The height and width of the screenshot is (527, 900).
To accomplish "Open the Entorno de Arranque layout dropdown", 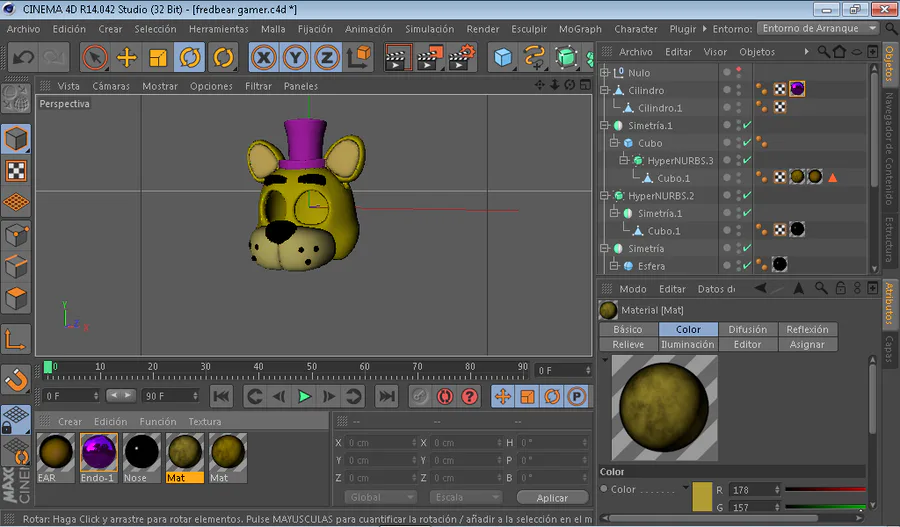I will pos(817,28).
